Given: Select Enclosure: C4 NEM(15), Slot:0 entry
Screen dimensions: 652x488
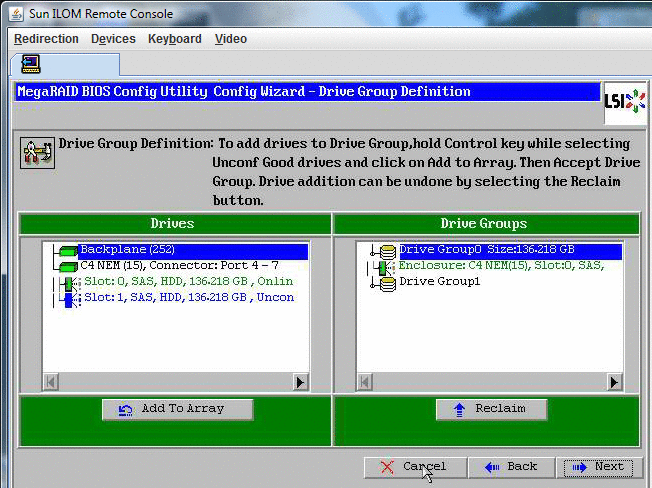Looking at the screenshot, I should (501, 266).
